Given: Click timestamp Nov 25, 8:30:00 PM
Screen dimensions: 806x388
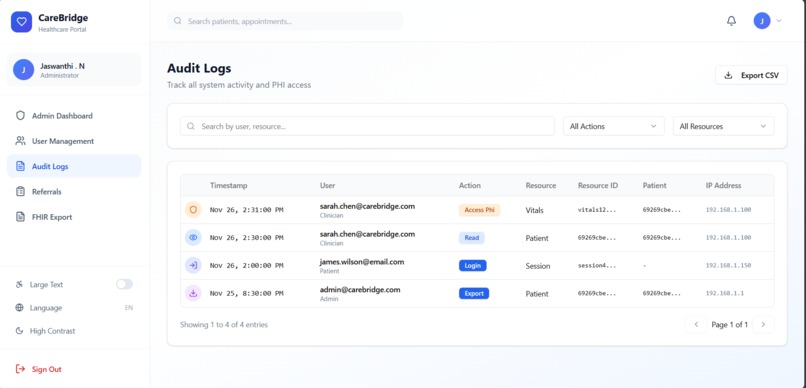Looking at the screenshot, I should point(247,293).
